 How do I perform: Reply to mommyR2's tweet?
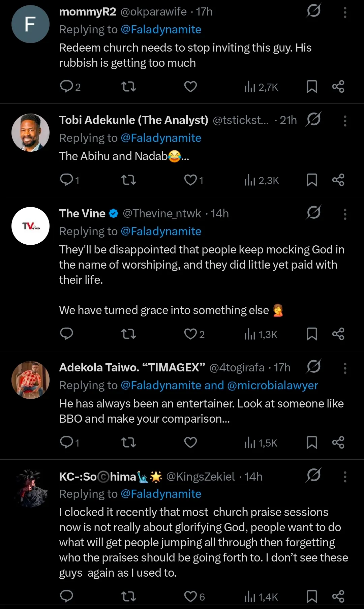[66, 87]
